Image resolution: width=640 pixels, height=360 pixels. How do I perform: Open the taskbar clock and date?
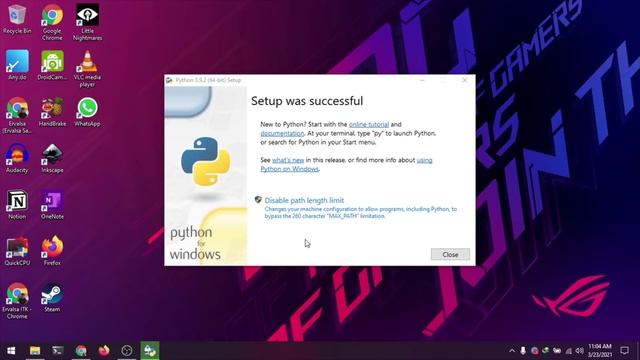[x=600, y=351]
